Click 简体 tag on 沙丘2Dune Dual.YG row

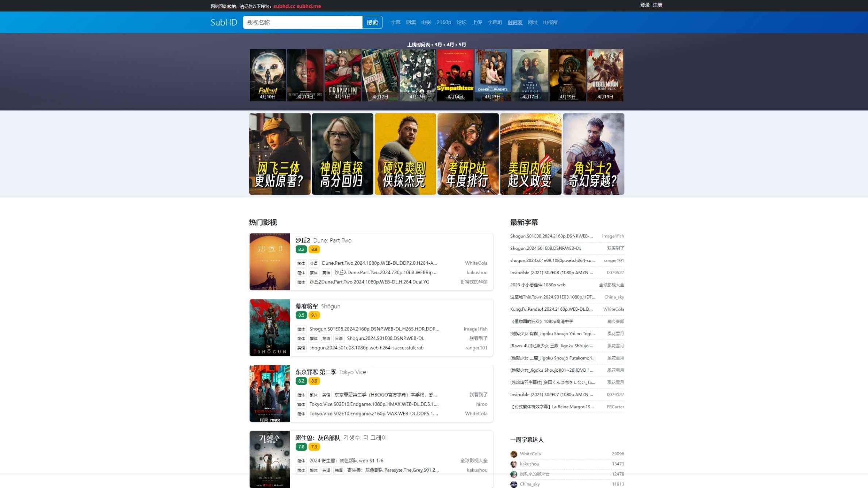[301, 282]
